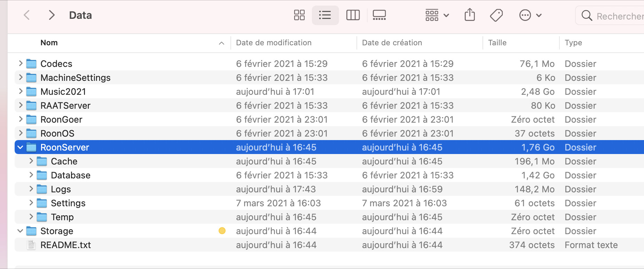The image size is (644, 269).
Task: Select the MachineSettings folder icon
Action: click(x=31, y=77)
